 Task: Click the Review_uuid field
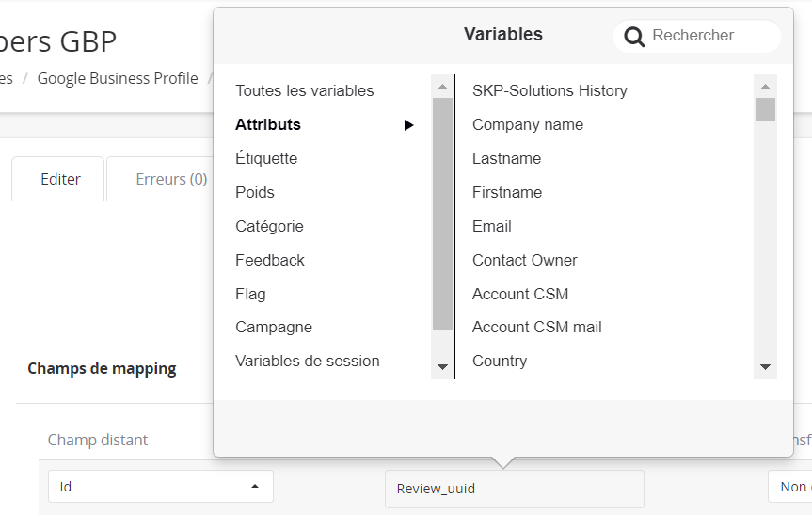[x=514, y=489]
